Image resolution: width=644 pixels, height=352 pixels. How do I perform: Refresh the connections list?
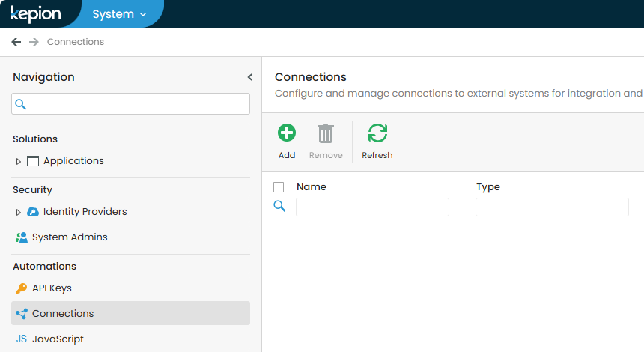click(377, 134)
